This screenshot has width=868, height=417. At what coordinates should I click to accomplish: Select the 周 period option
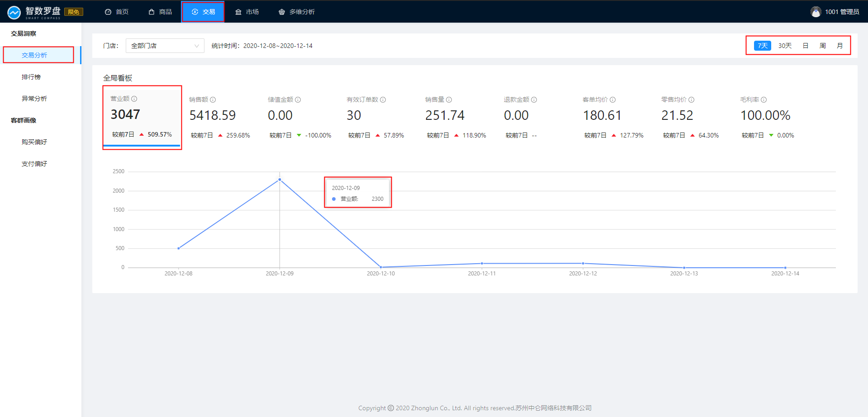[x=823, y=46]
